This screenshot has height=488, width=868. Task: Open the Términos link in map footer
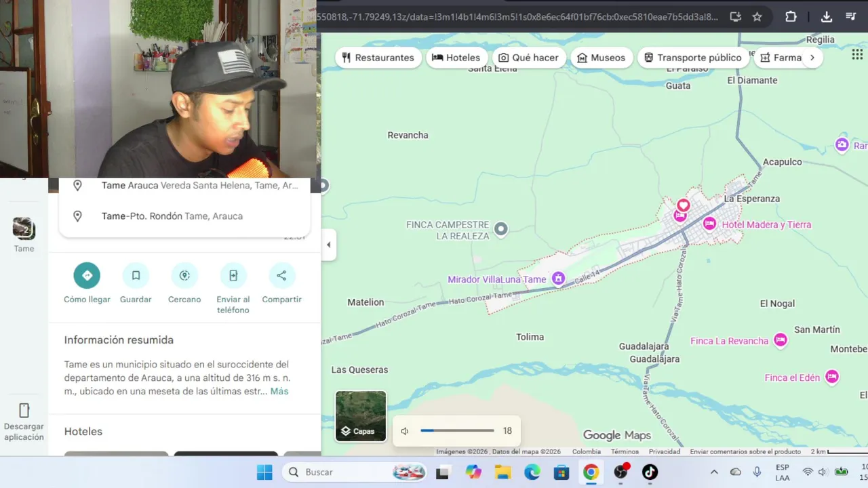coord(625,451)
